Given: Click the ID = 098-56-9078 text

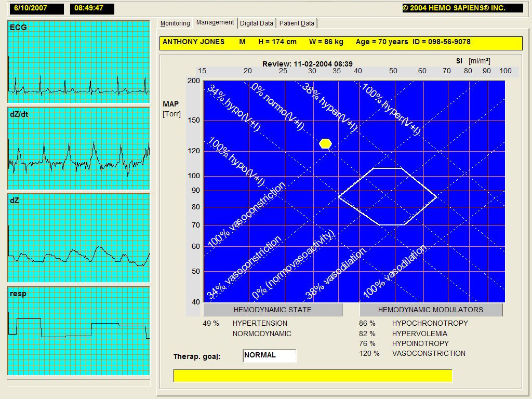Looking at the screenshot, I should point(442,42).
